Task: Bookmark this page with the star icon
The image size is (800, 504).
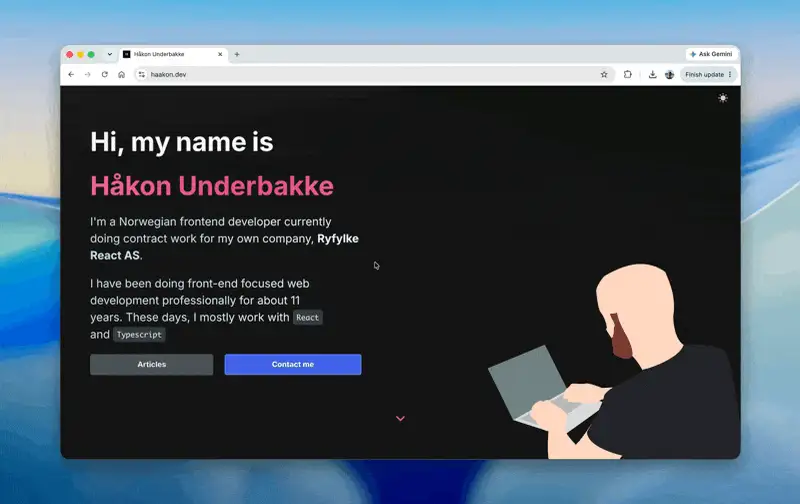Action: tap(604, 74)
